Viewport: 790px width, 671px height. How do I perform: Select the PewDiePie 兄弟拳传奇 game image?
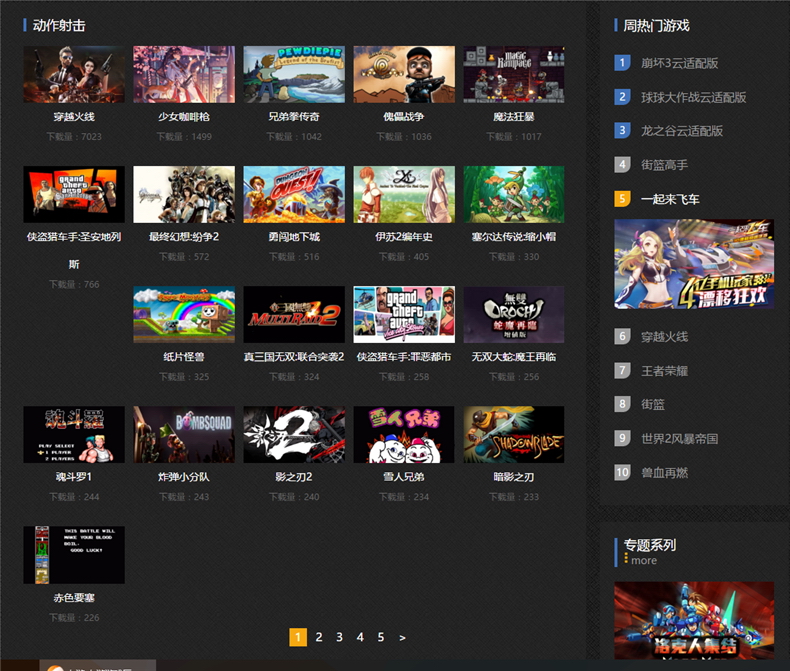pyautogui.click(x=294, y=75)
